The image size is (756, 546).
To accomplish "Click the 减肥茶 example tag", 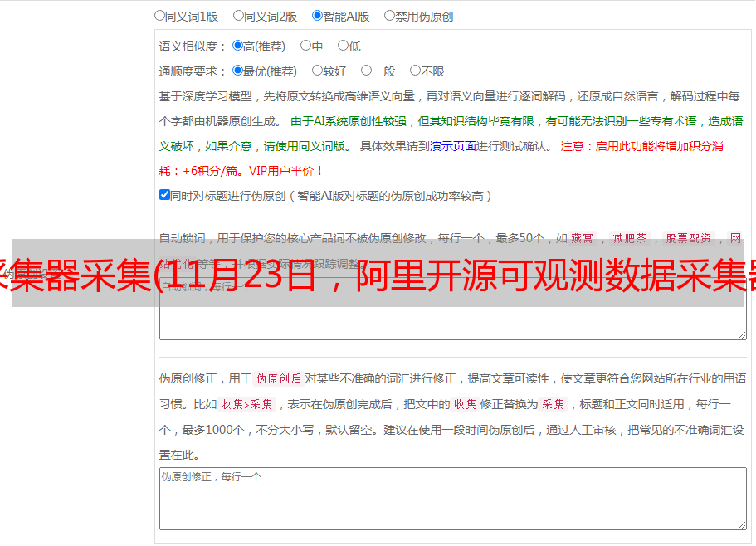I will pyautogui.click(x=630, y=238).
